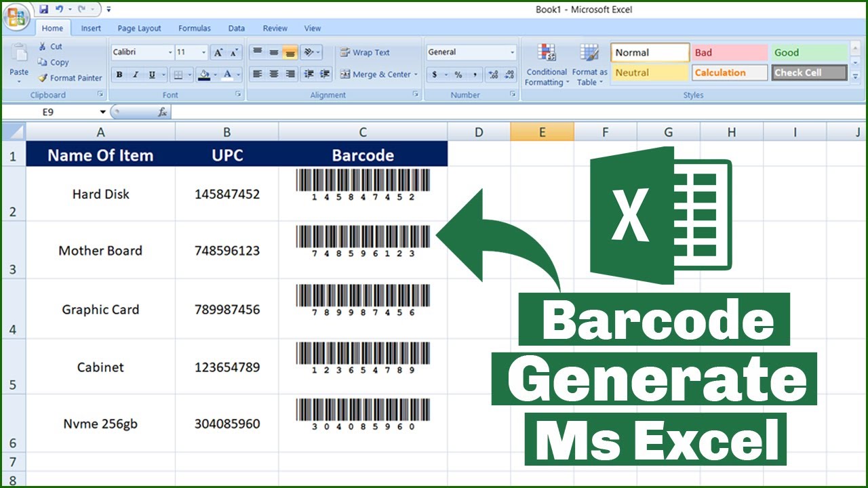Save workbook from Quick Access Toolbar

[x=44, y=9]
